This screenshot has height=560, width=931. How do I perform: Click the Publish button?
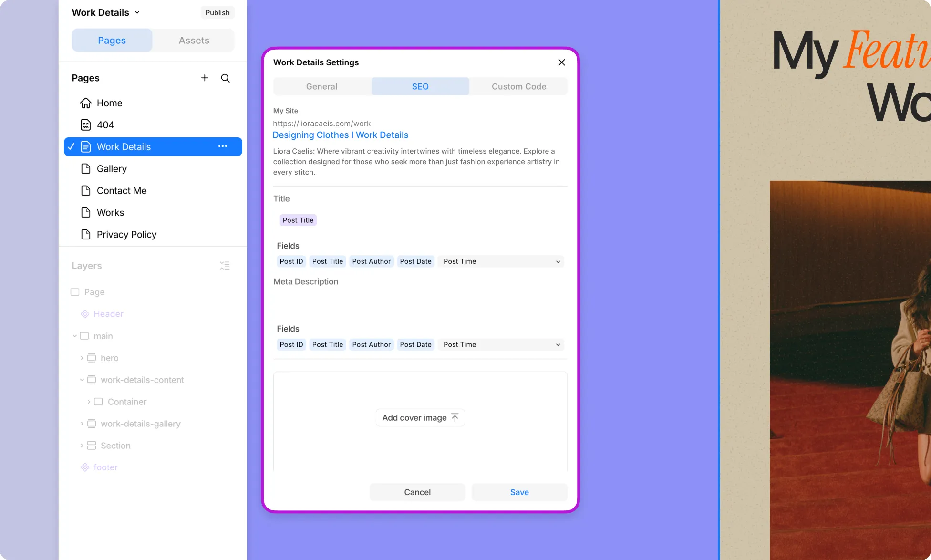[x=217, y=13]
